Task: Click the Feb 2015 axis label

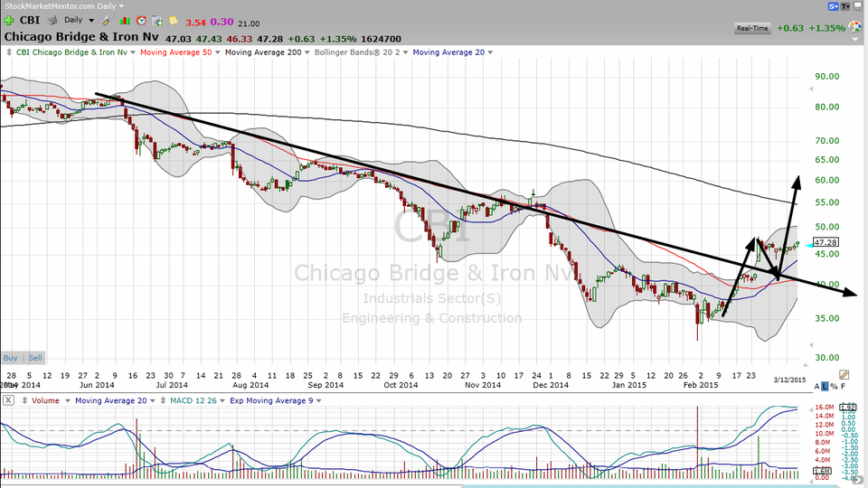Action: pos(701,385)
